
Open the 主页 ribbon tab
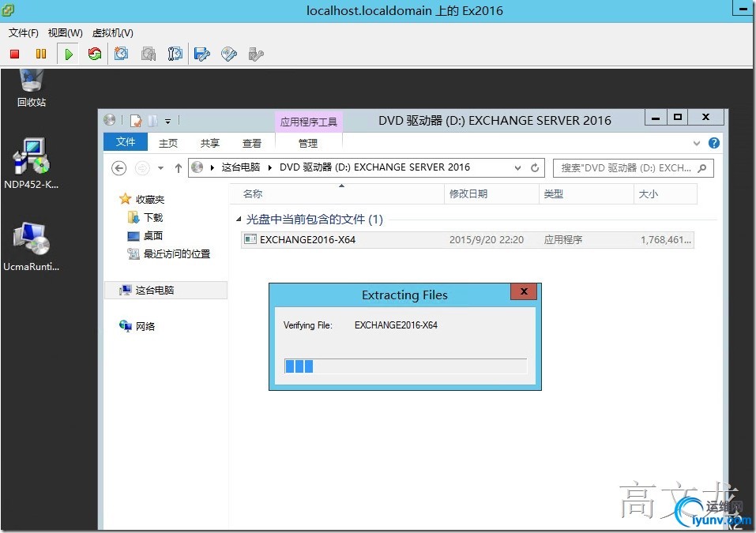click(x=168, y=143)
